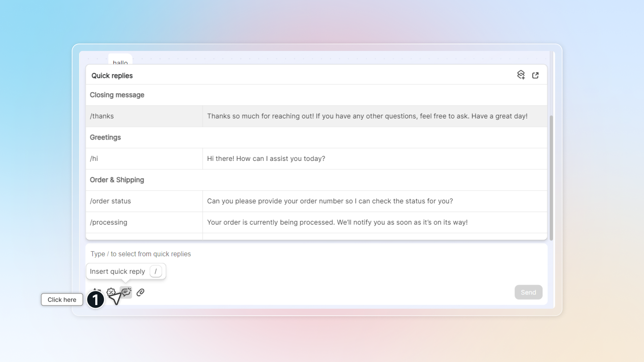Click the black step number 1 badge
Screen dimensions: 644x362
[x=96, y=299]
